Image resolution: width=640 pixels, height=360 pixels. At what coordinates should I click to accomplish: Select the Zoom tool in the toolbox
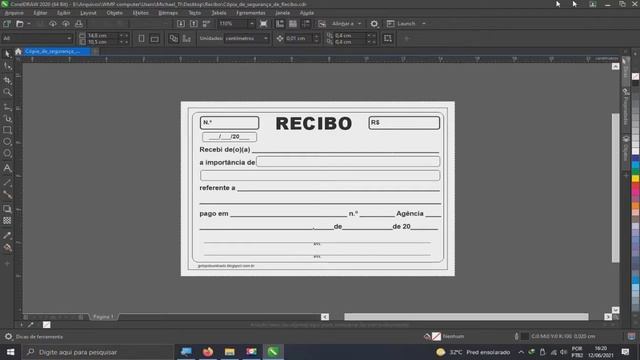pos(7,93)
